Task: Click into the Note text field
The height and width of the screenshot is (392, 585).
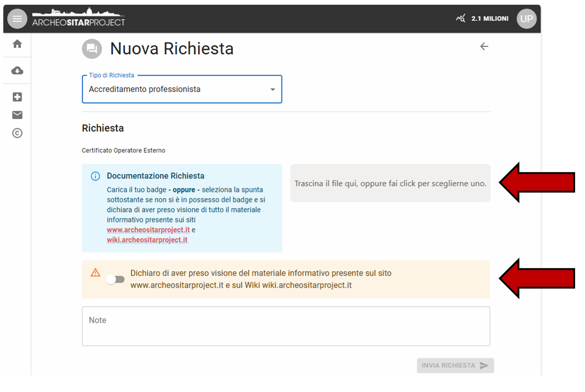Action: point(286,327)
